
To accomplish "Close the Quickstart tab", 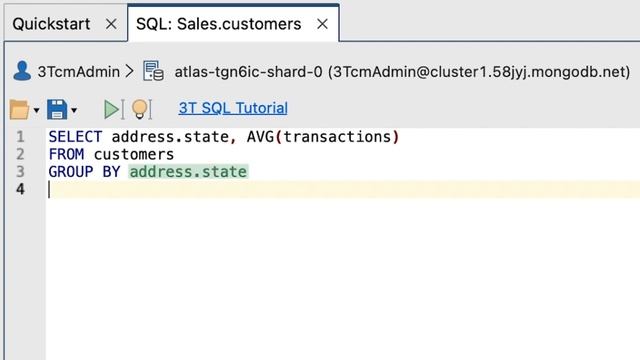I will [111, 24].
